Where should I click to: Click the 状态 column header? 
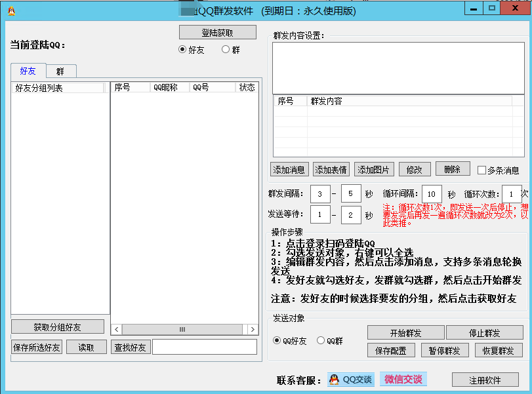247,87
